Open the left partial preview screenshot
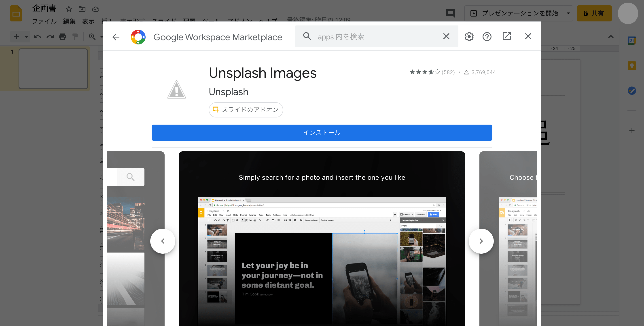This screenshot has width=644, height=326. (x=136, y=238)
